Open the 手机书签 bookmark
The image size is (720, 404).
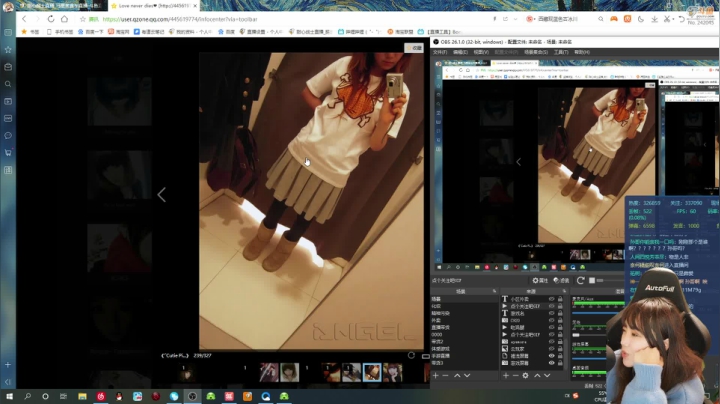click(60, 32)
